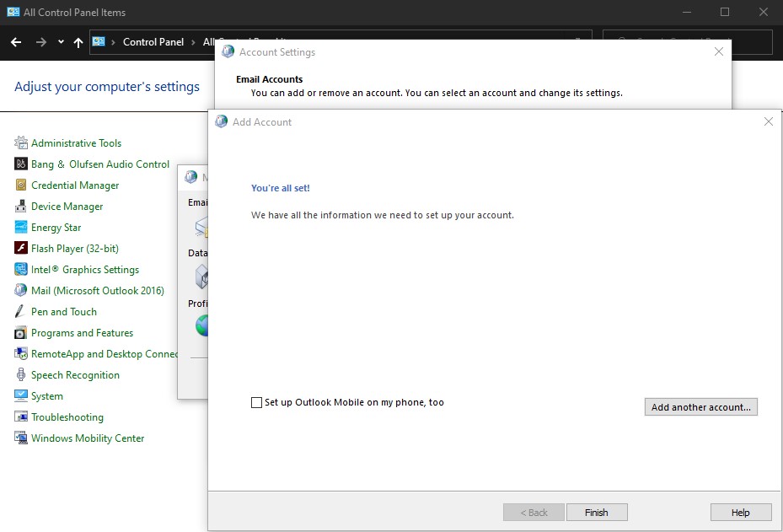Click the 'You're all set!' heading

coord(280,188)
